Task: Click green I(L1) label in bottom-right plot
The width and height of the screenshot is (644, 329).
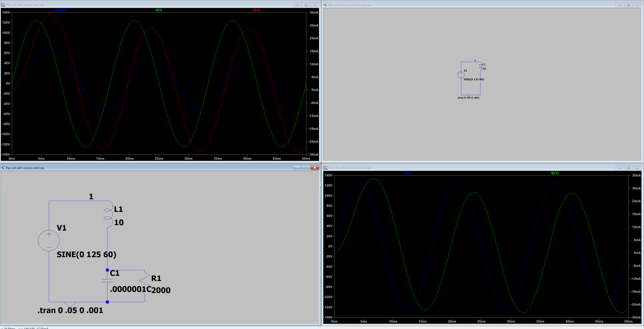Action: coord(555,173)
